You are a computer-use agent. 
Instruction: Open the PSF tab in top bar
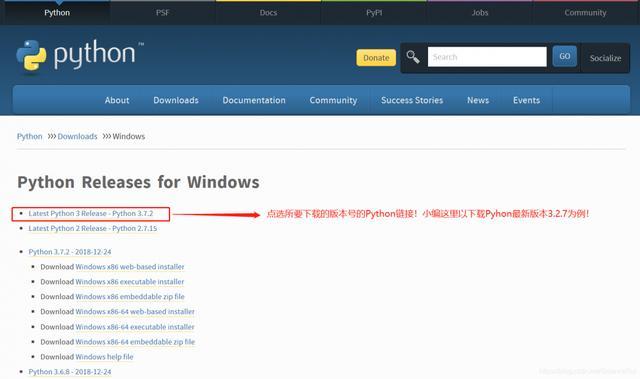pos(162,13)
